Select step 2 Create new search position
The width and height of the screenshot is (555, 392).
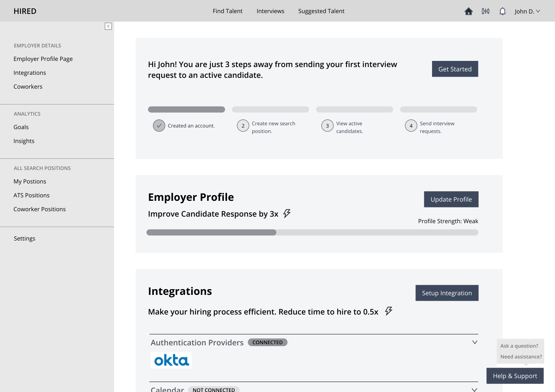pos(243,126)
